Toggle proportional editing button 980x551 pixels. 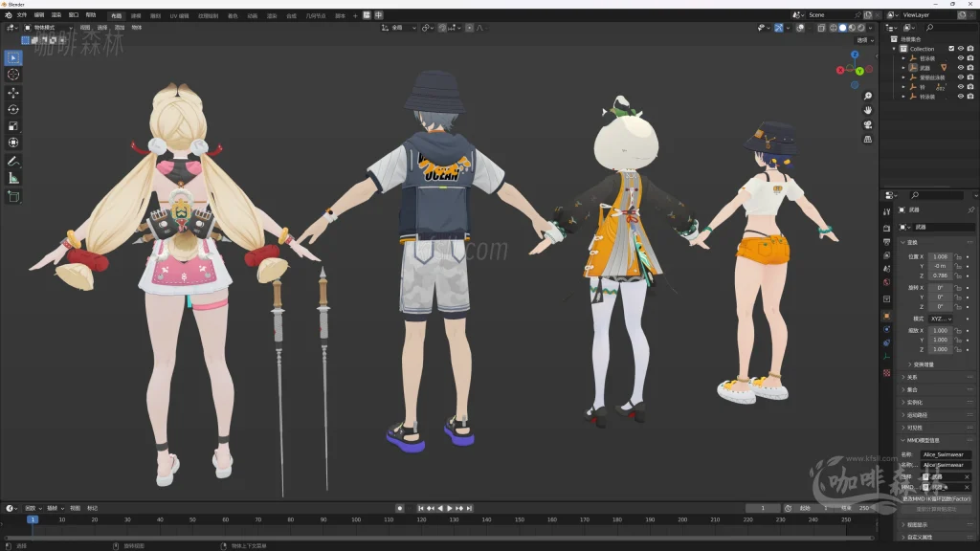point(469,28)
